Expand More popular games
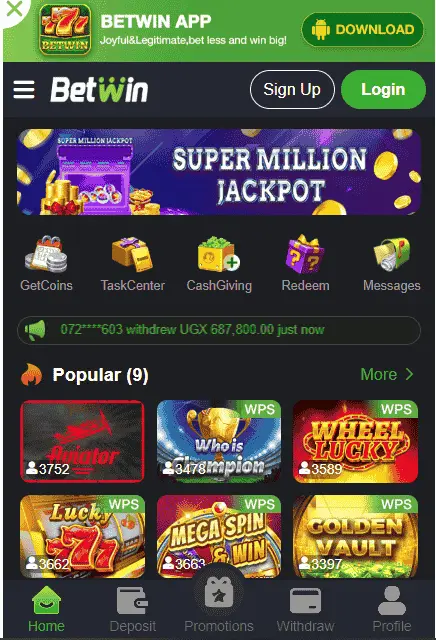 387,374
